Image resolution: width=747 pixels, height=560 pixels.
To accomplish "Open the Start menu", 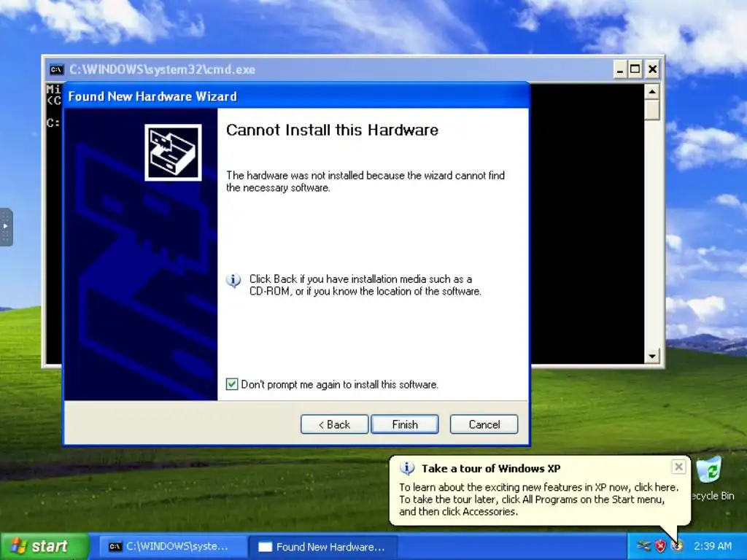I will pos(44,545).
